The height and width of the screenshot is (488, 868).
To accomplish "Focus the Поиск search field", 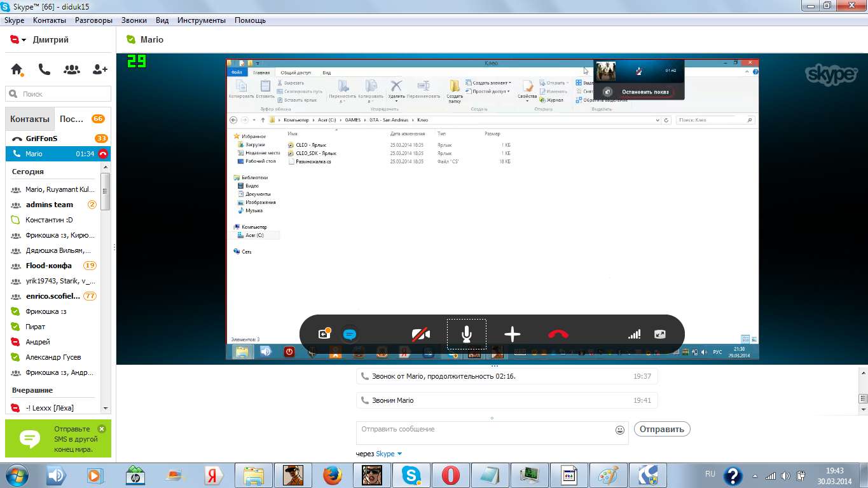I will coord(59,94).
